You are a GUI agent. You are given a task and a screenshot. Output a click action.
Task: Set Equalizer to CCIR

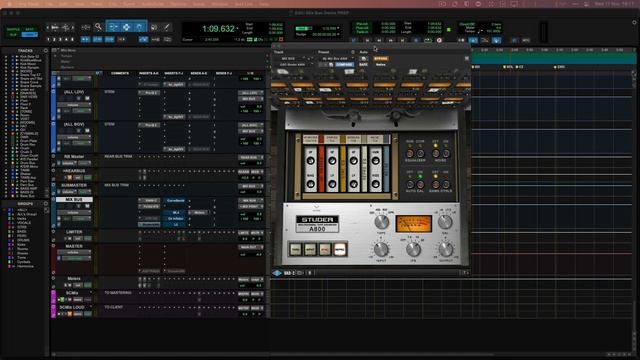(x=420, y=153)
